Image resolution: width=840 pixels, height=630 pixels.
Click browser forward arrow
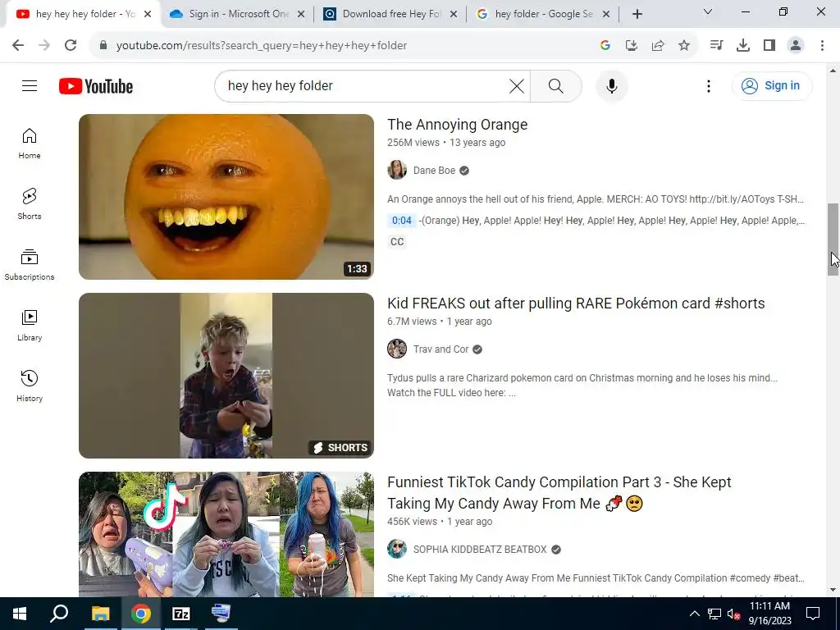click(x=44, y=45)
